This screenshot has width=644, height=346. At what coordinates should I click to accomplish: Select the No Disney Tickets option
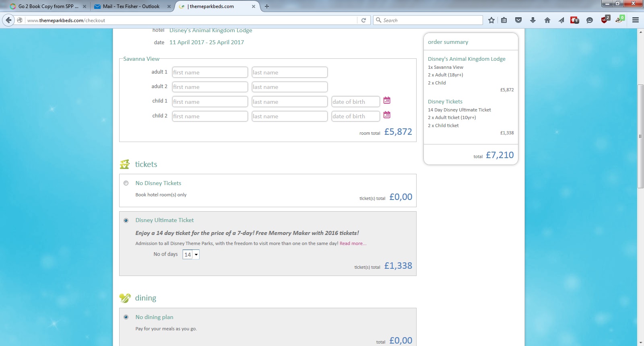(x=126, y=183)
